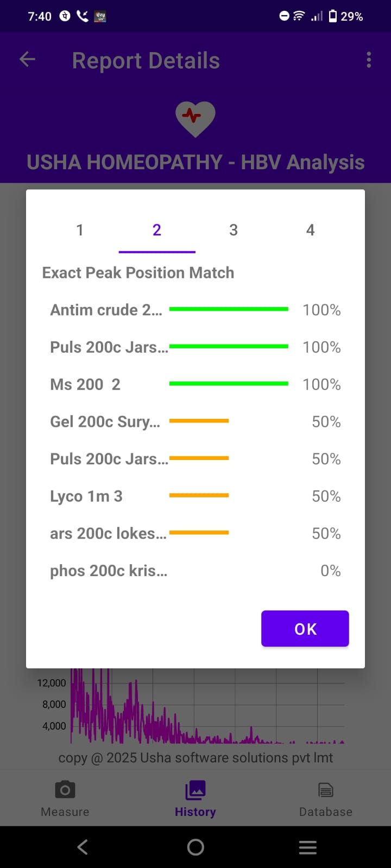Select tab 3 in the dialog

tap(234, 230)
